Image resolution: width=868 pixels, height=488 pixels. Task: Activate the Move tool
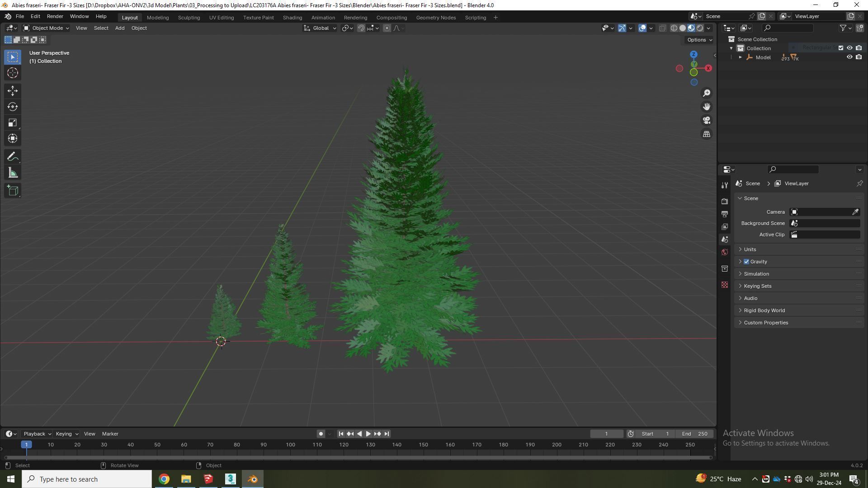(13, 91)
